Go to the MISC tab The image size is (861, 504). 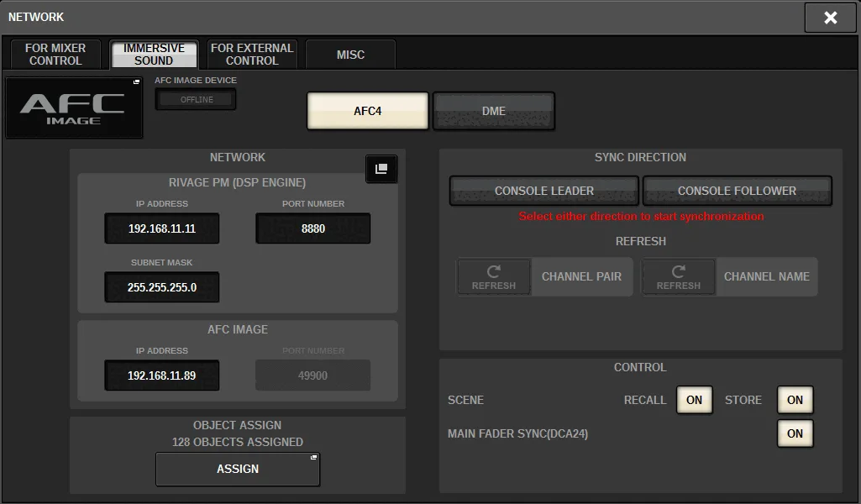(x=350, y=55)
